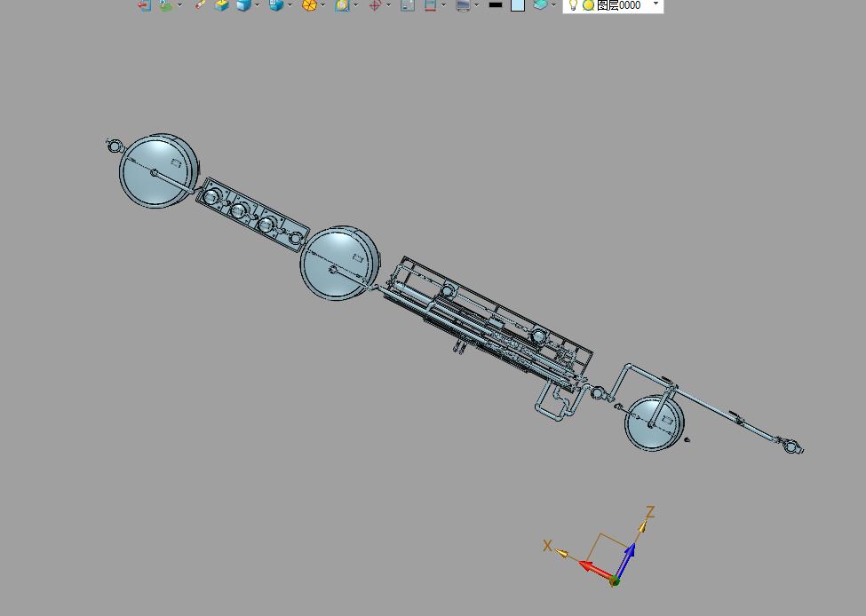Click the monitor display icon

coord(463,5)
